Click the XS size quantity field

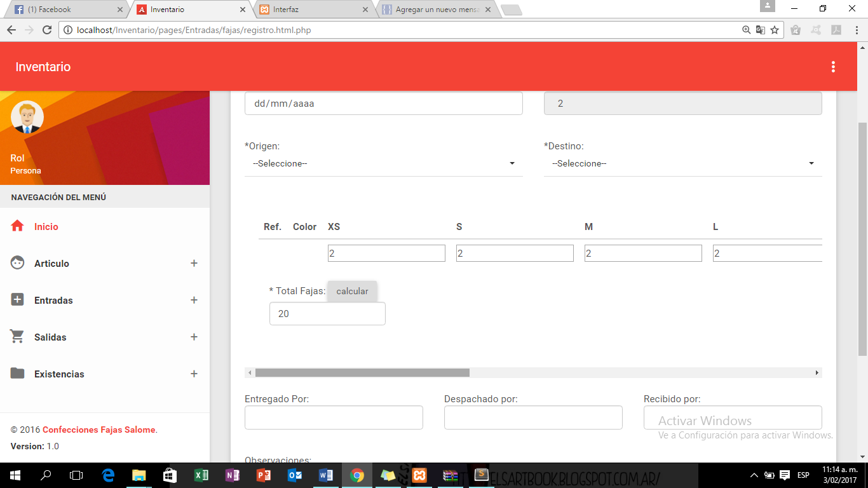(x=386, y=254)
